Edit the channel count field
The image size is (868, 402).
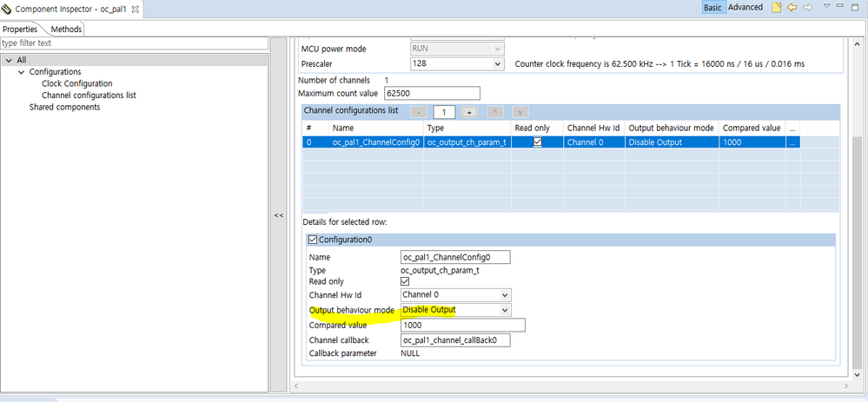445,112
